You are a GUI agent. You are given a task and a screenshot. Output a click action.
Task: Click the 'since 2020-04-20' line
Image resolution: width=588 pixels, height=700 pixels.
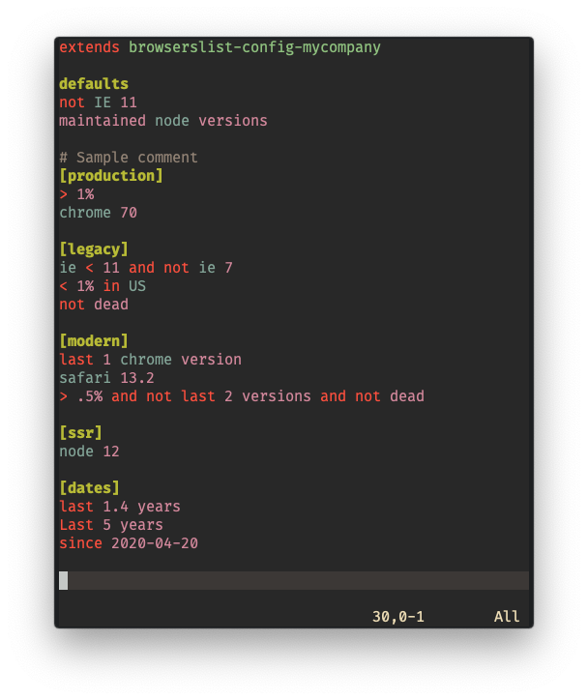click(128, 543)
